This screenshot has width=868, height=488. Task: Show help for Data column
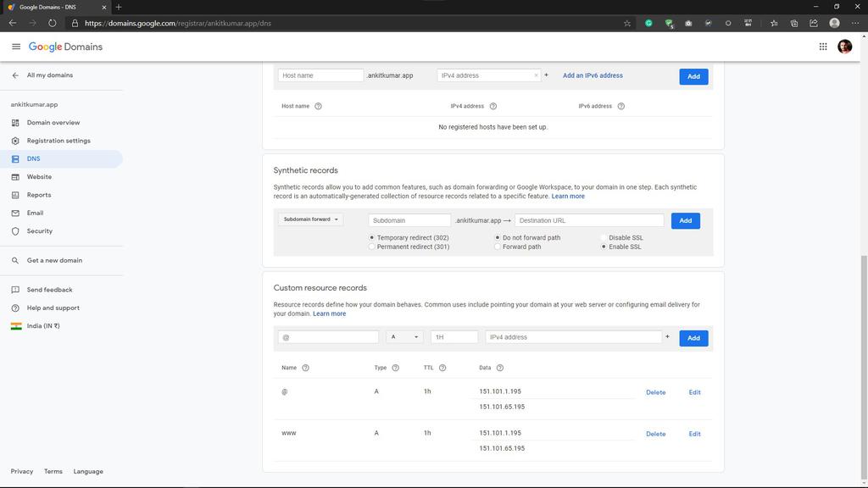500,368
